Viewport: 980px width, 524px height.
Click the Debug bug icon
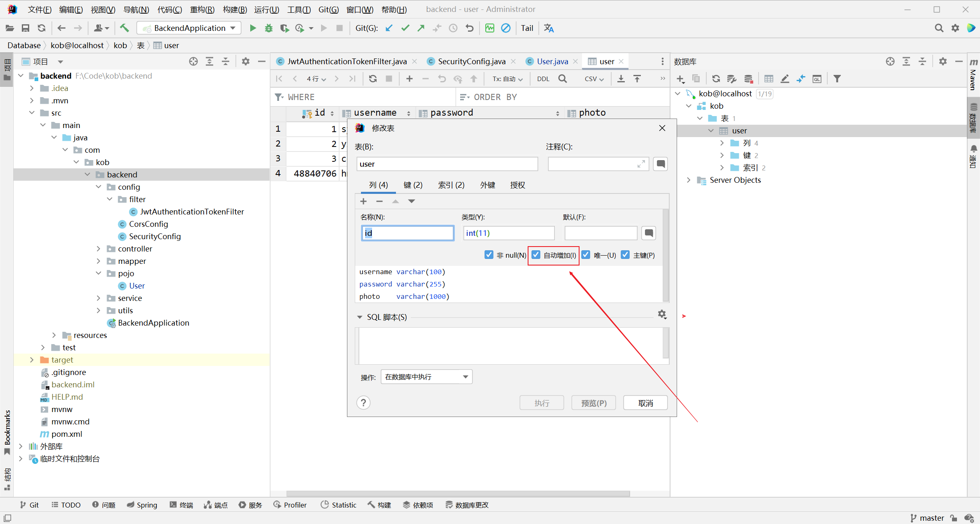[268, 28]
